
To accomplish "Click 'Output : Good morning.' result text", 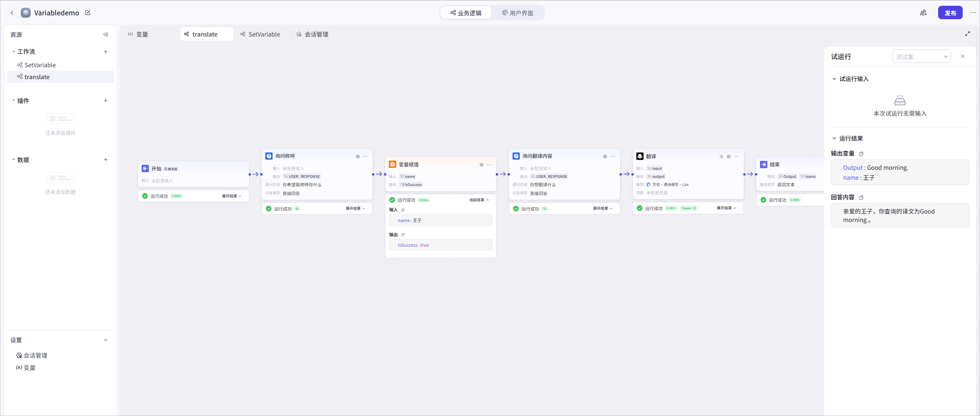I will [x=876, y=167].
